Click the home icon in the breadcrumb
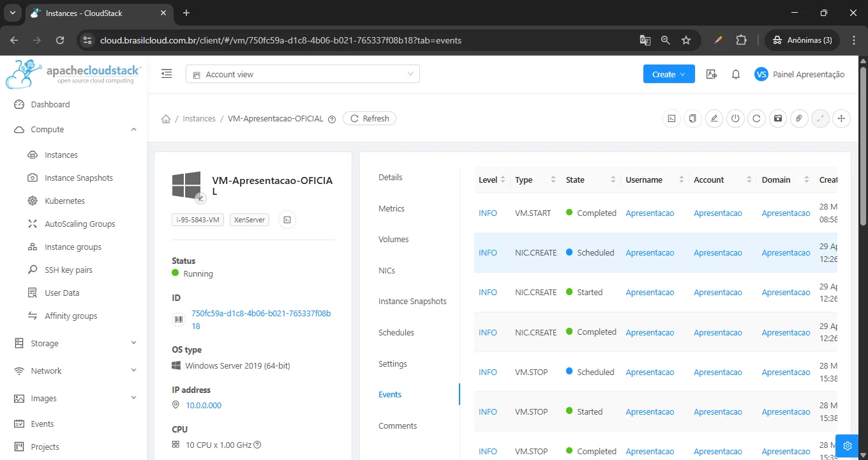The height and width of the screenshot is (460, 868). [166, 119]
